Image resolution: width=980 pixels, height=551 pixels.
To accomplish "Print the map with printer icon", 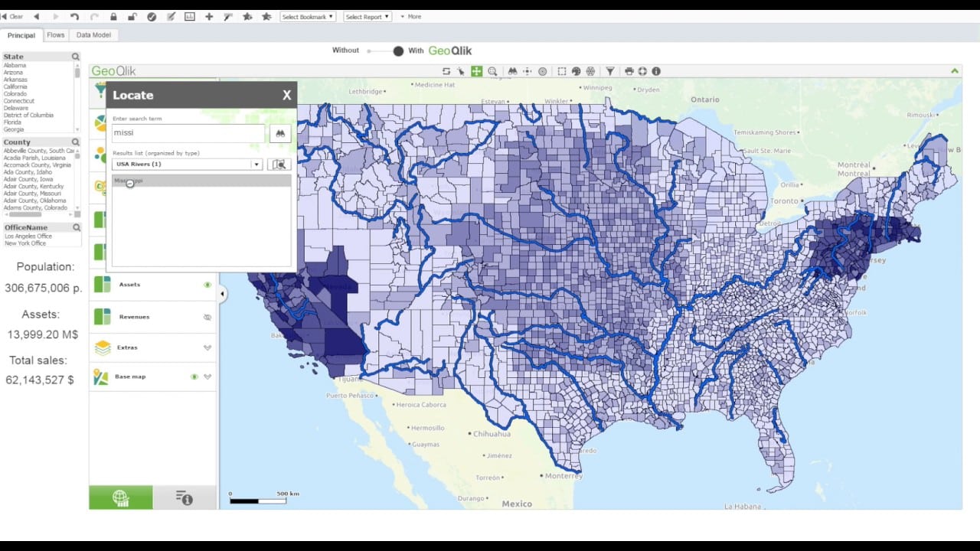I will click(x=629, y=71).
